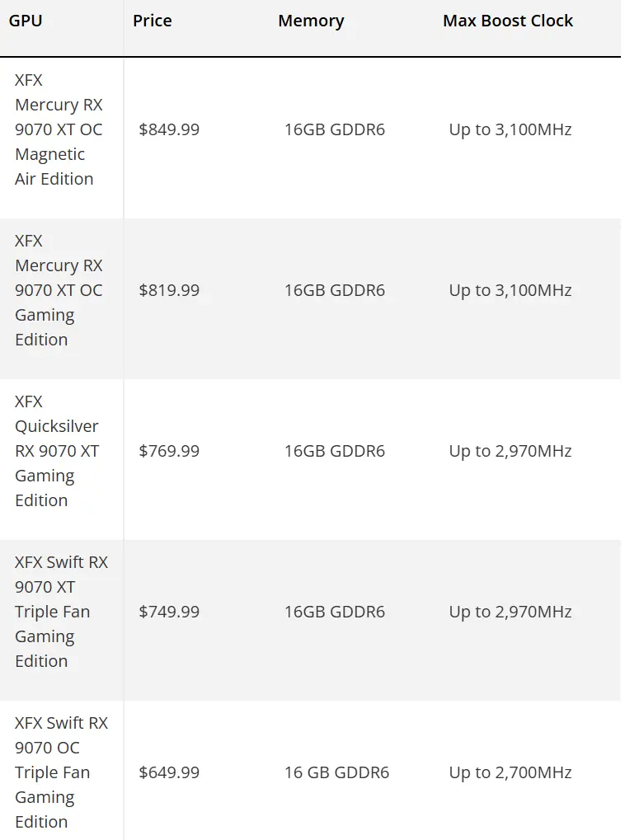
Task: Select the Magnetic Air row's 16GB GDDR6 cell
Action: pos(335,129)
